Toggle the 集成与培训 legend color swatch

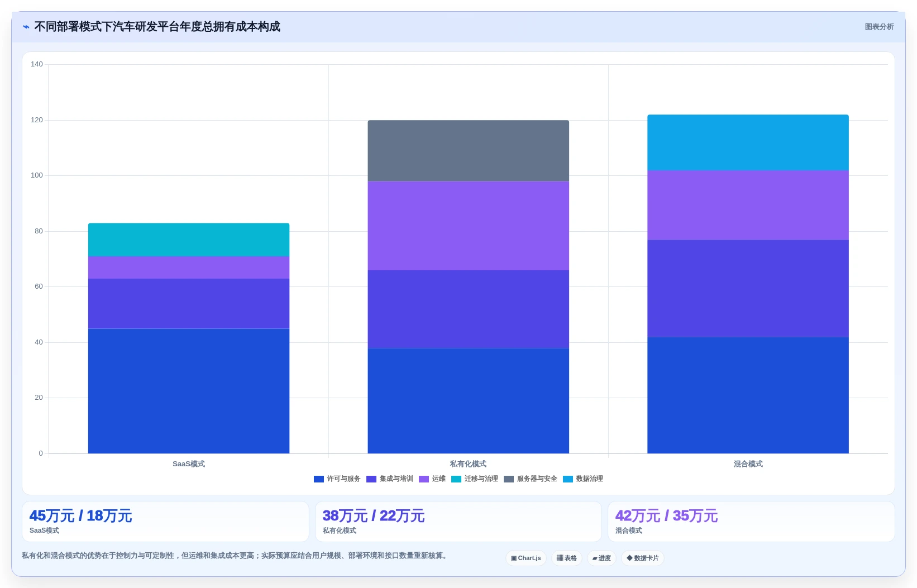[x=371, y=479]
